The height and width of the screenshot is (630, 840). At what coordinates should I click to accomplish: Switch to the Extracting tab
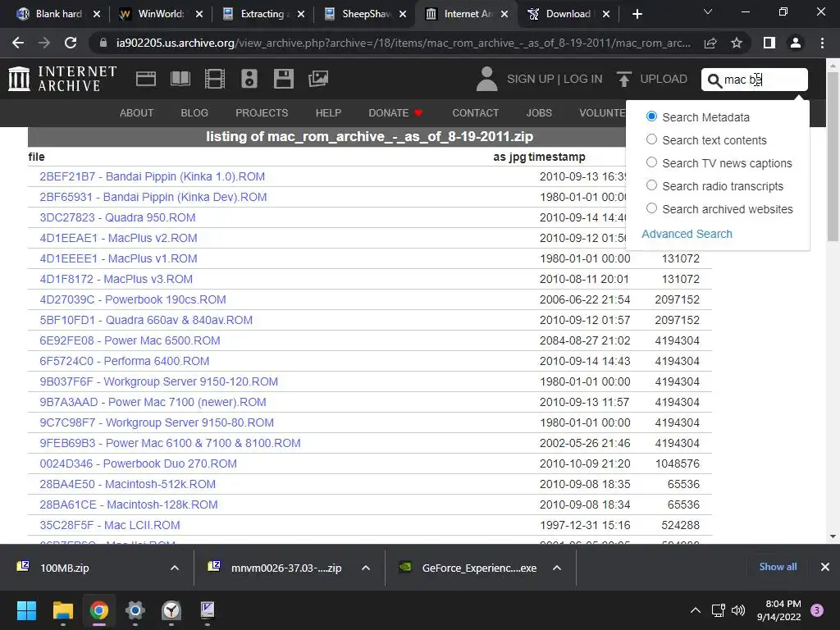pyautogui.click(x=262, y=14)
